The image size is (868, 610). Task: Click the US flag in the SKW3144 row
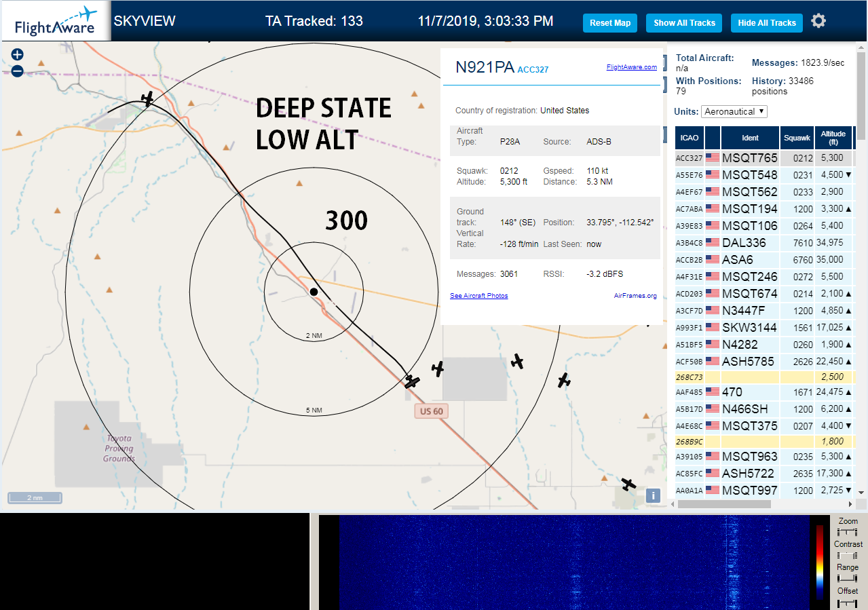pyautogui.click(x=713, y=328)
